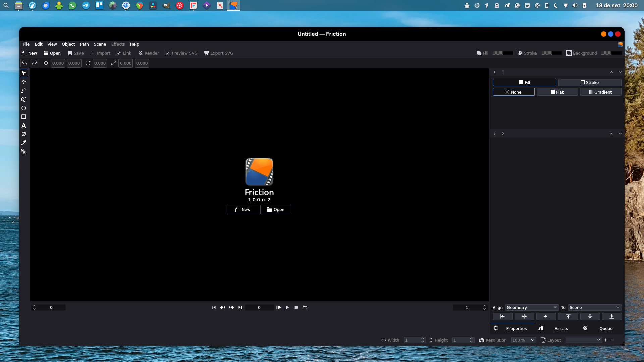Switch to the Assets tab
The image size is (644, 362).
pyautogui.click(x=561, y=328)
